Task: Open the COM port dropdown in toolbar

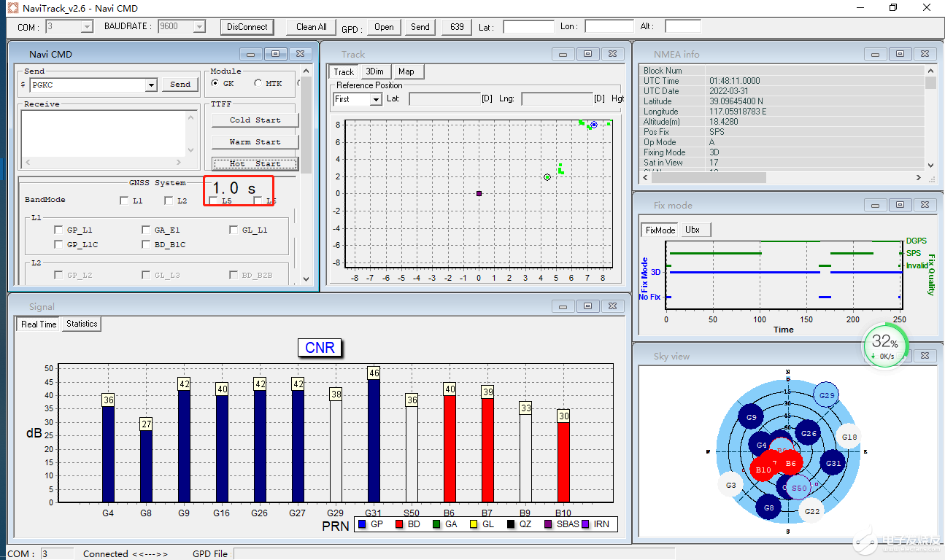Action: click(x=87, y=27)
